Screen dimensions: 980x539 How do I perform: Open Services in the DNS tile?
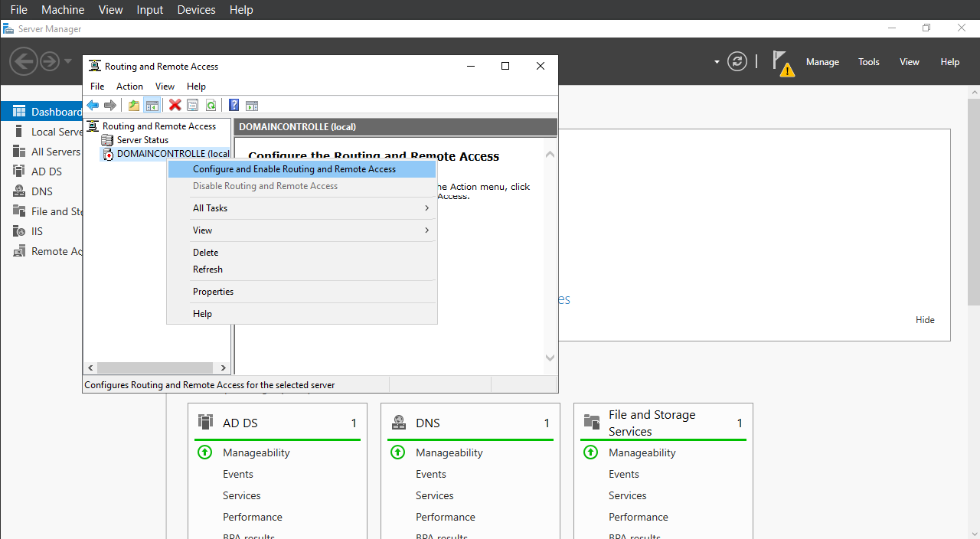[x=435, y=495]
